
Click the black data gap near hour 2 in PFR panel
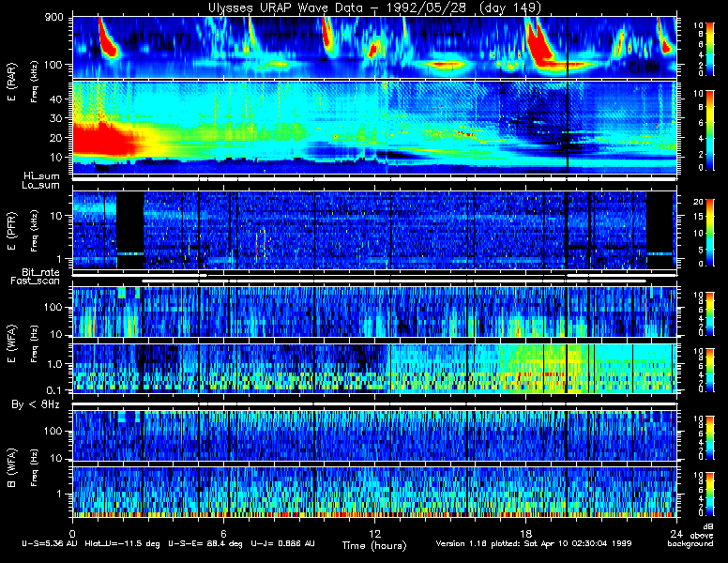tap(130, 230)
